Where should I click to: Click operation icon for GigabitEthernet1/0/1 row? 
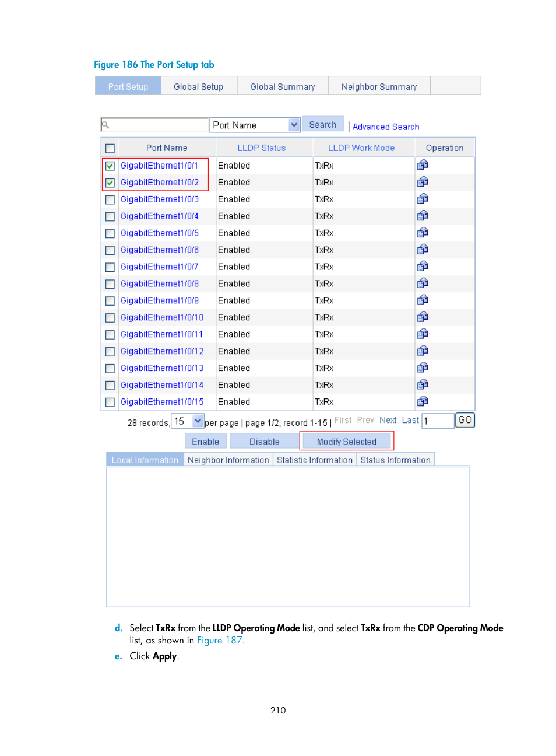pos(423,165)
